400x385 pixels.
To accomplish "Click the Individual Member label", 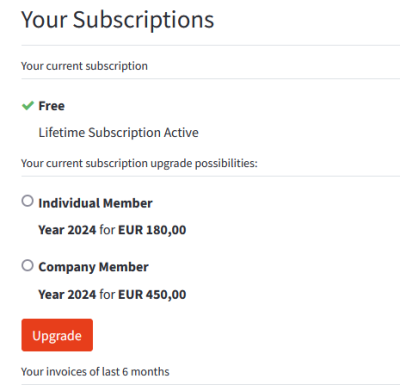I will pos(95,203).
